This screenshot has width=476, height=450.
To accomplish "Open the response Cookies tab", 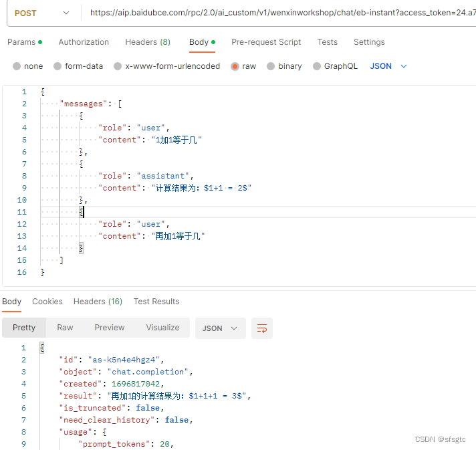I will [x=47, y=302].
